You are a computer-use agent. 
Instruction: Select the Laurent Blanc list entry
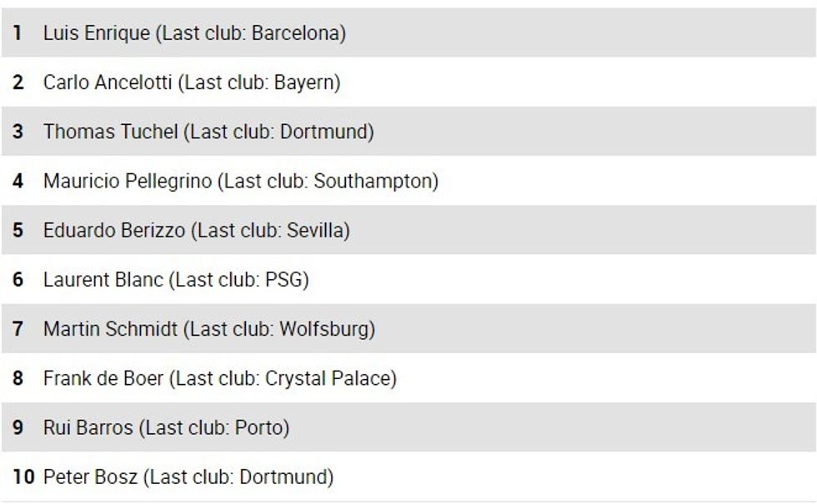pos(176,280)
